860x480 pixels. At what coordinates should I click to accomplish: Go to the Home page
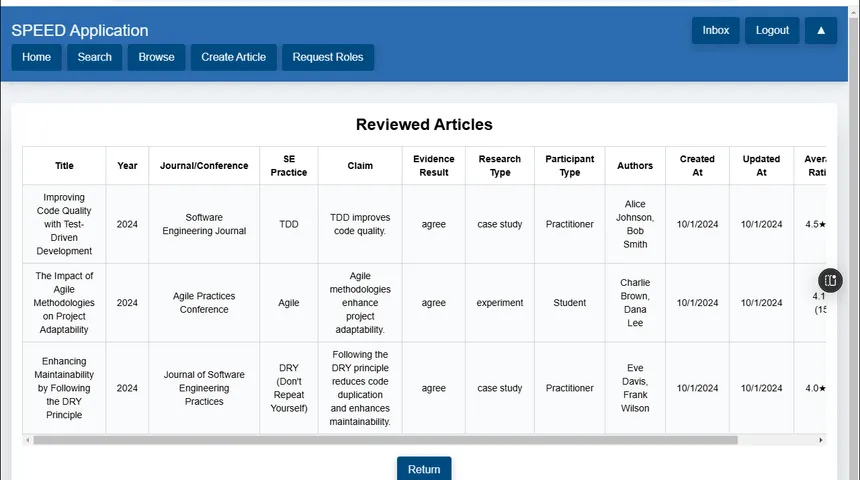click(36, 57)
